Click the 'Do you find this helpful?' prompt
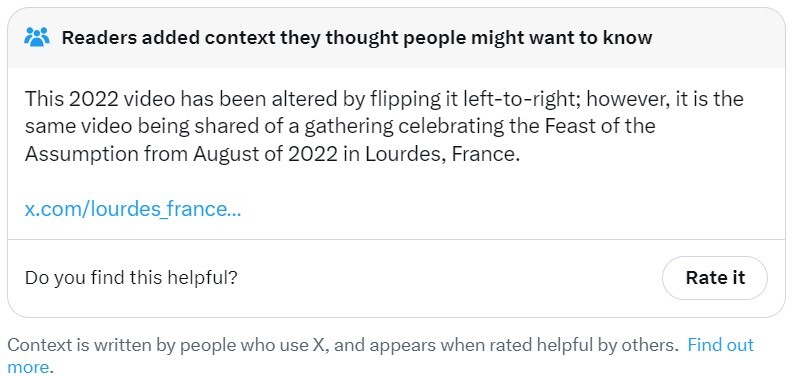This screenshot has width=792, height=376. click(131, 277)
